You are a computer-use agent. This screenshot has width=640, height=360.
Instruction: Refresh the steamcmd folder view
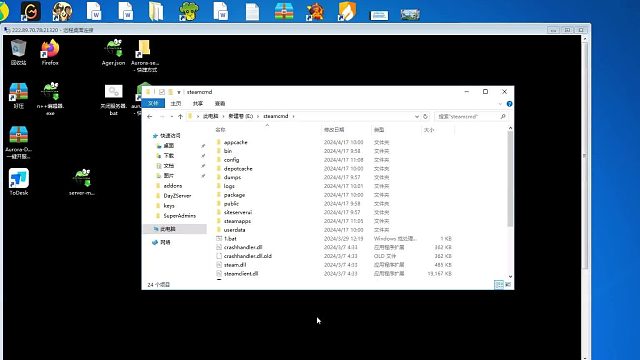425,116
